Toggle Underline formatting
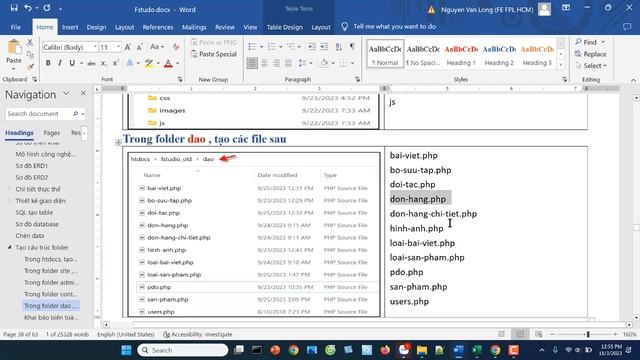 pyautogui.click(x=72, y=63)
